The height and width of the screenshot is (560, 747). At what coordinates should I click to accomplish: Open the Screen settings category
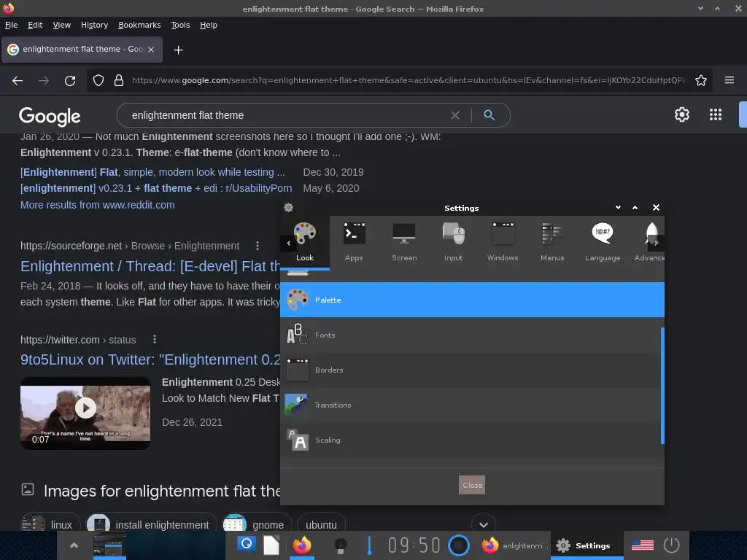coord(404,242)
